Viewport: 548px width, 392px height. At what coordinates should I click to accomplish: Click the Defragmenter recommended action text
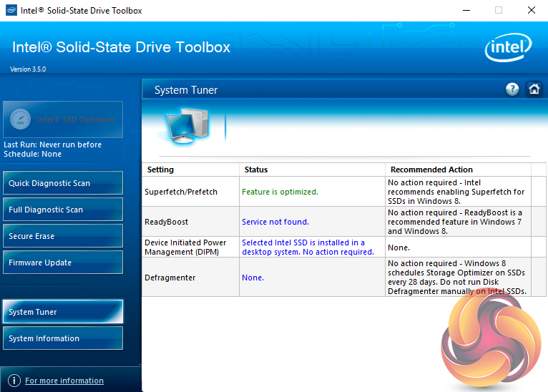[x=456, y=277]
